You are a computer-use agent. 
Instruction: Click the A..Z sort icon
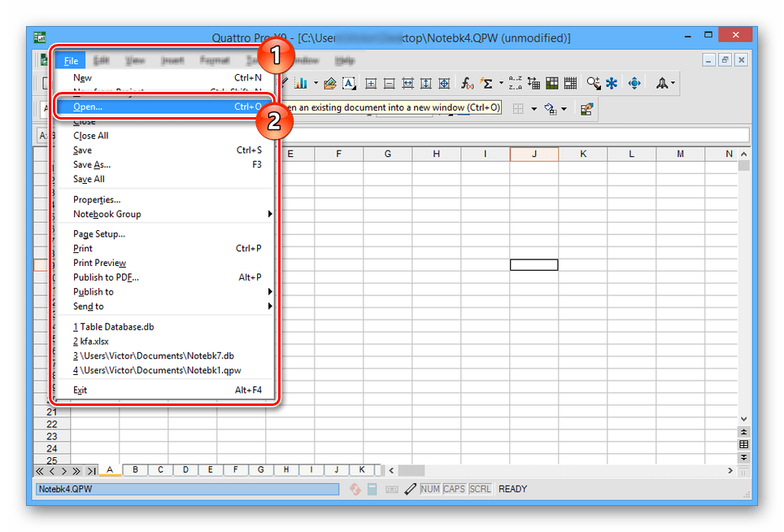pos(515,83)
